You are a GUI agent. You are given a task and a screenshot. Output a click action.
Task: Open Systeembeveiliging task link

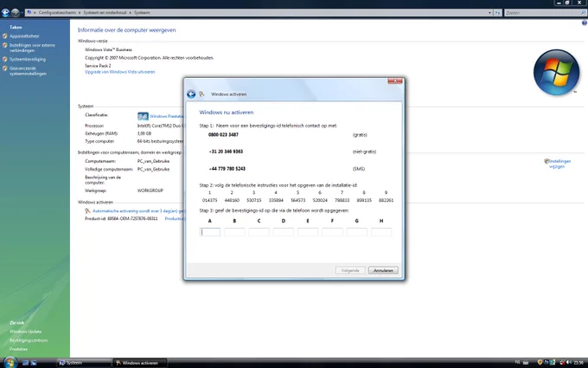tap(28, 60)
